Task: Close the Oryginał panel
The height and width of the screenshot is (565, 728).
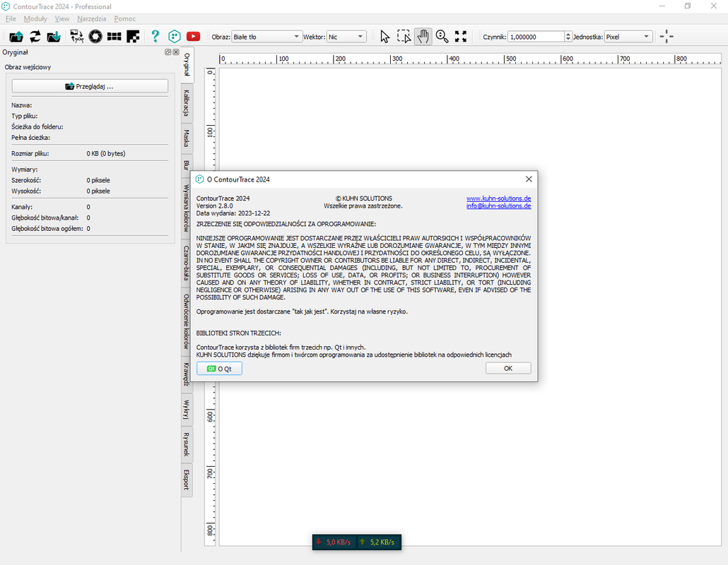Action: tap(176, 52)
